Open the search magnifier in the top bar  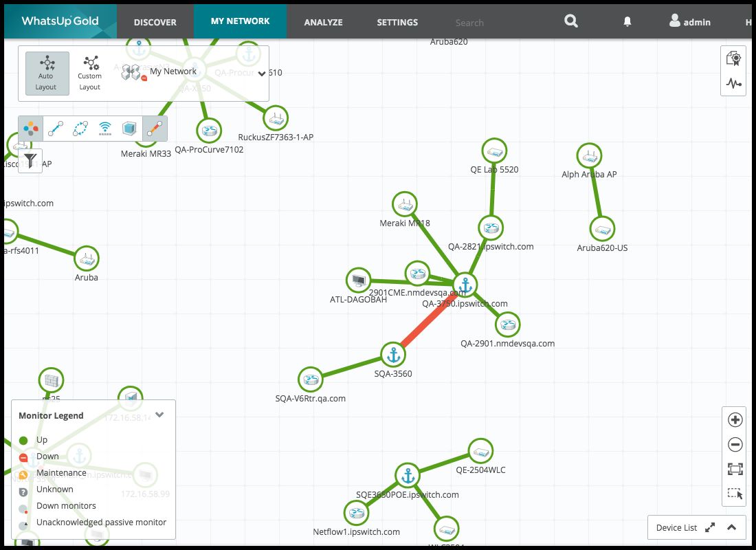(570, 21)
